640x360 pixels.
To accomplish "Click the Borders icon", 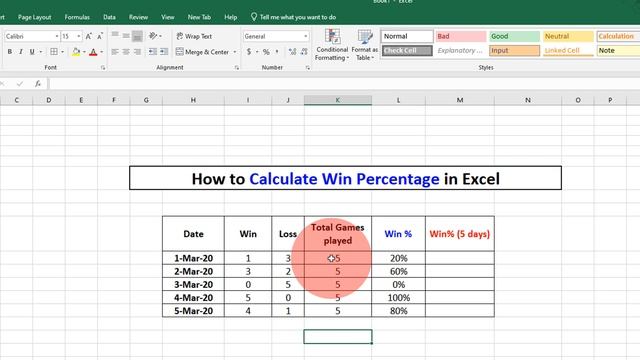I will (54, 52).
